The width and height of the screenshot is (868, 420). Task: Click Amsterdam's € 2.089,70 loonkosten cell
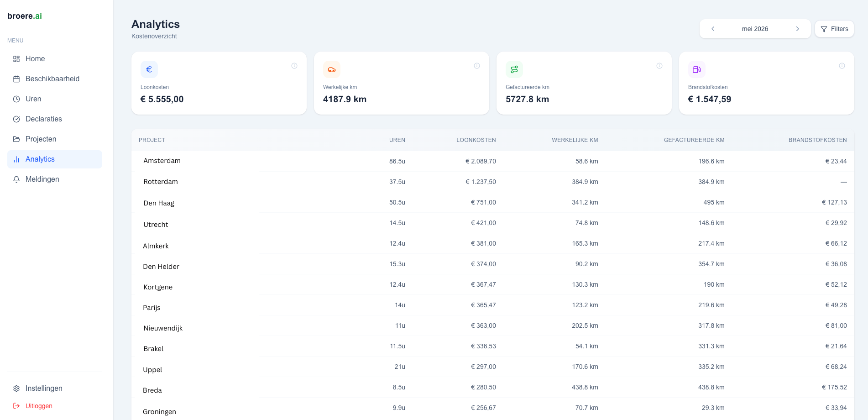(x=481, y=161)
